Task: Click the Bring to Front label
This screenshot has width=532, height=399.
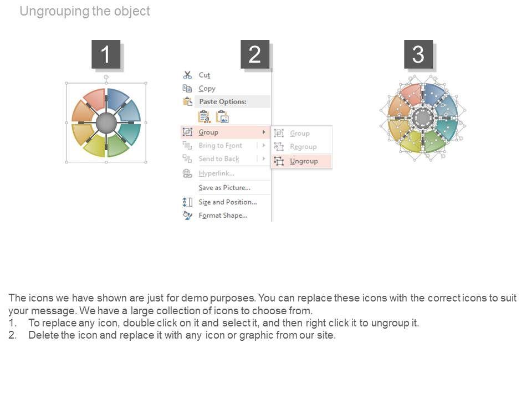Action: click(220, 146)
